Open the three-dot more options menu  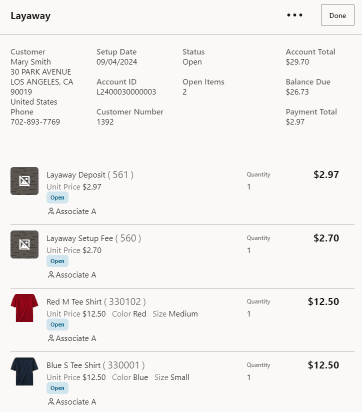[x=295, y=15]
